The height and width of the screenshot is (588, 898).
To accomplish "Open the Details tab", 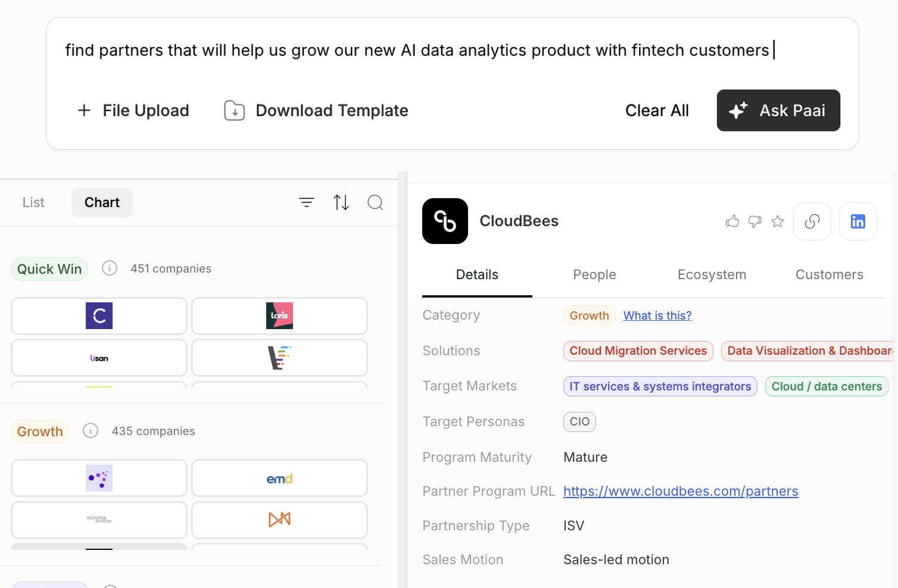I will click(x=477, y=274).
